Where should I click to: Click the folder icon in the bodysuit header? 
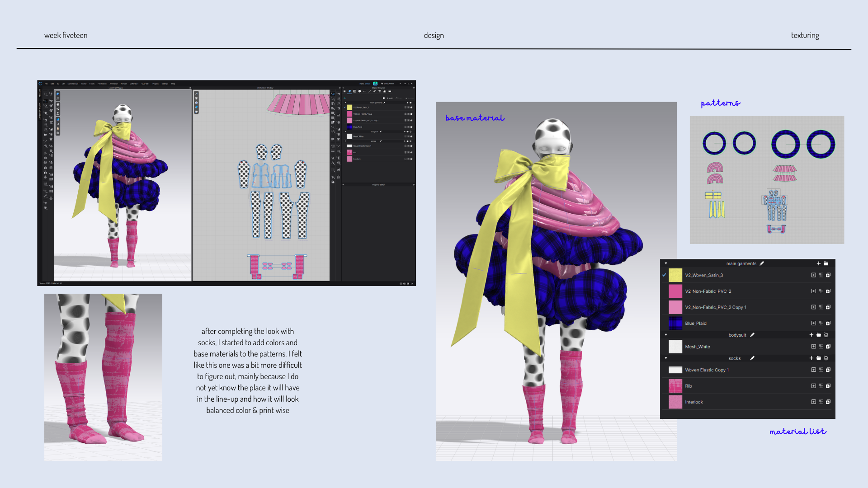819,335
